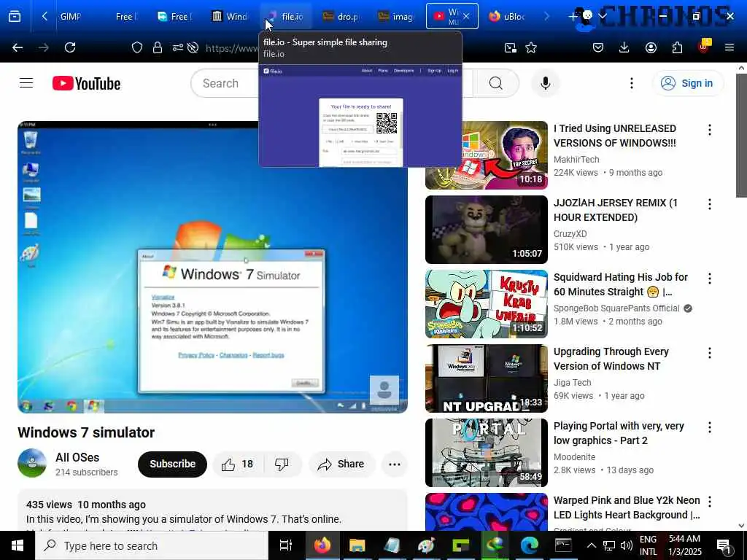Reload the current page
The image size is (747, 560).
coord(70,47)
